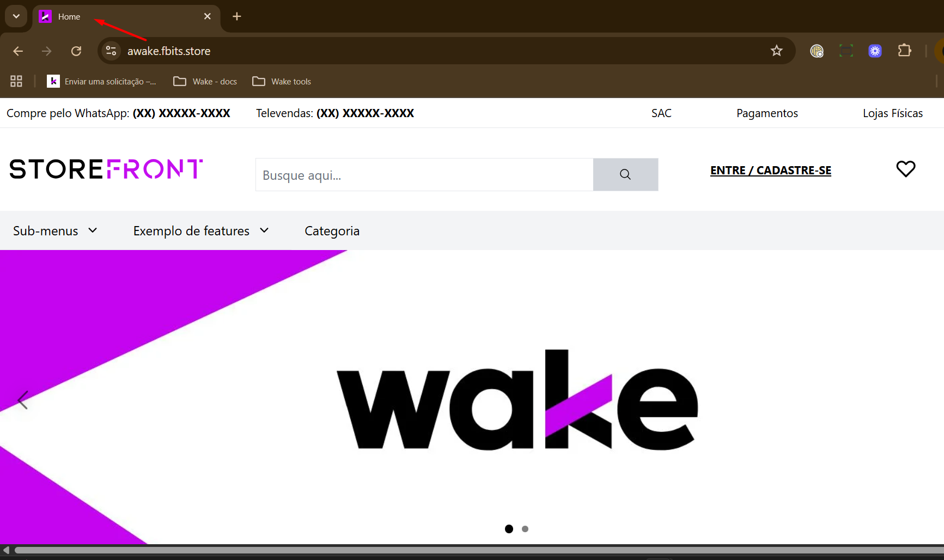Open the 'Wake - docs' bookmark folder
Screen dimensions: 944x560
pyautogui.click(x=205, y=81)
